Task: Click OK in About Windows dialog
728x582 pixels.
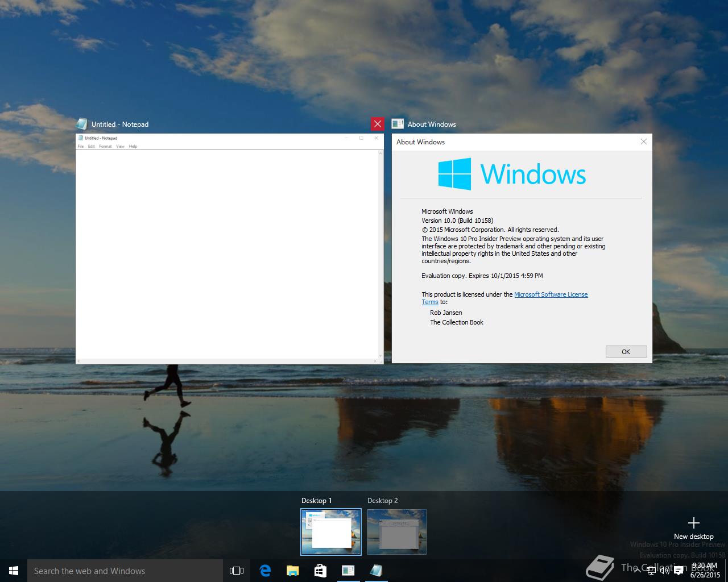Action: coord(626,352)
